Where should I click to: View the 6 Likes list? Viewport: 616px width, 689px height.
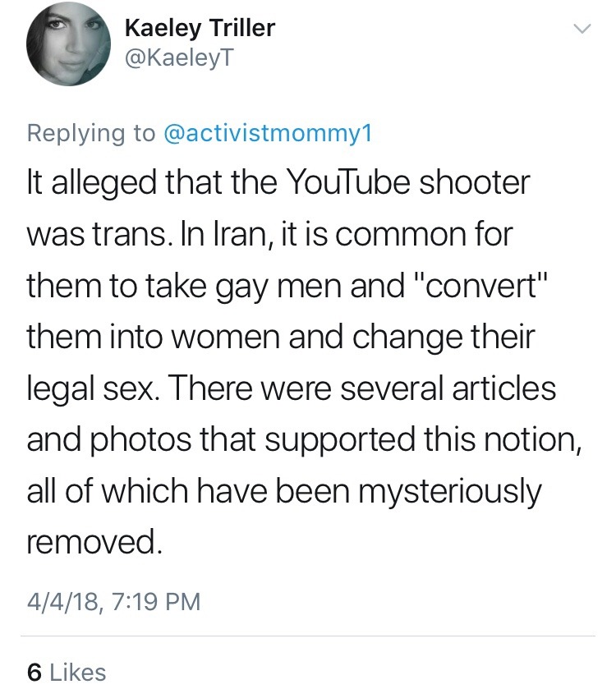click(x=67, y=672)
